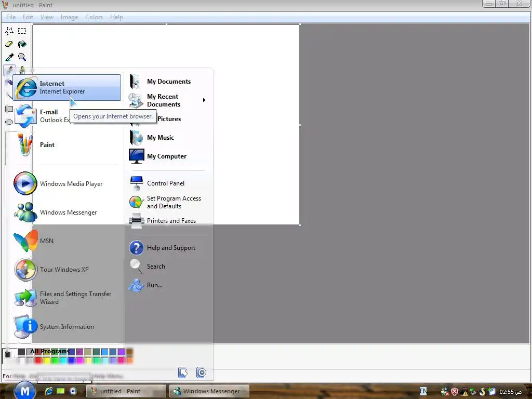Launch Paint from the Start menu

tap(67, 145)
